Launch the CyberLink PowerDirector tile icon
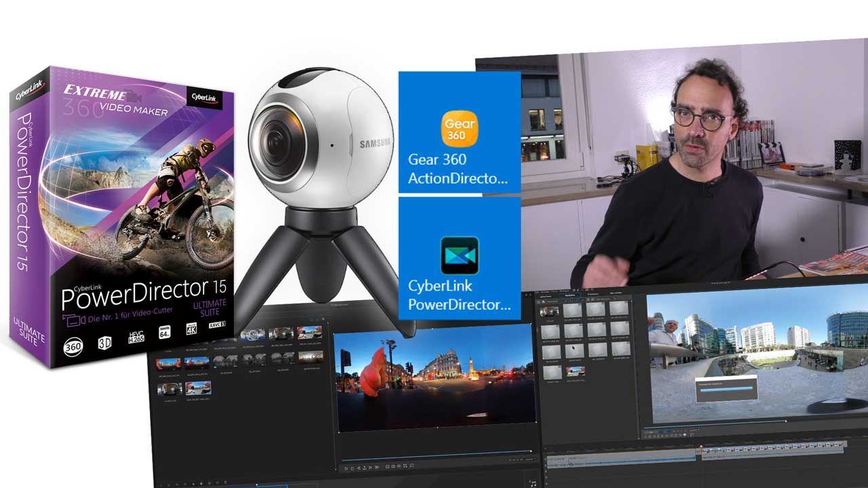The height and width of the screenshot is (488, 868). (459, 256)
